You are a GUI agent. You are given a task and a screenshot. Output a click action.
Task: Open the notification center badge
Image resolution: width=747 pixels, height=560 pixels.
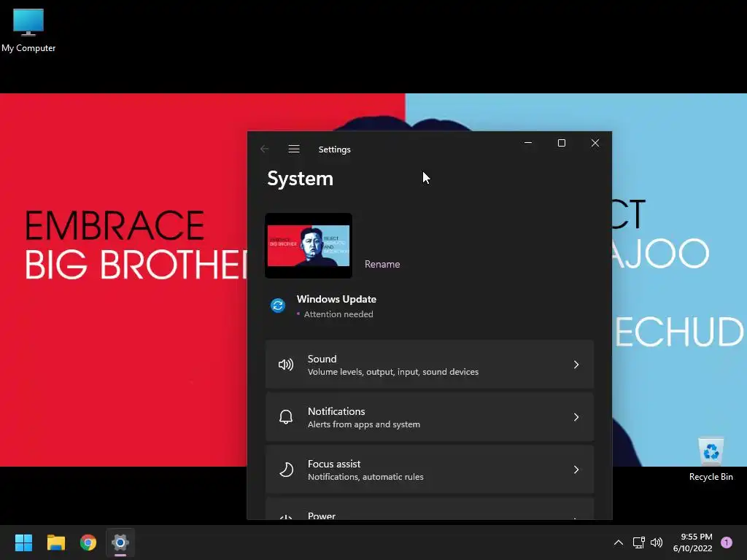click(x=727, y=542)
